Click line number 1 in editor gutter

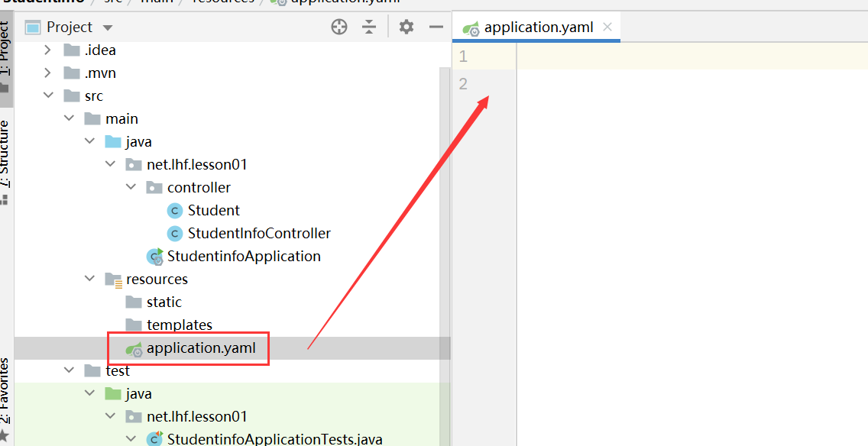pyautogui.click(x=463, y=56)
